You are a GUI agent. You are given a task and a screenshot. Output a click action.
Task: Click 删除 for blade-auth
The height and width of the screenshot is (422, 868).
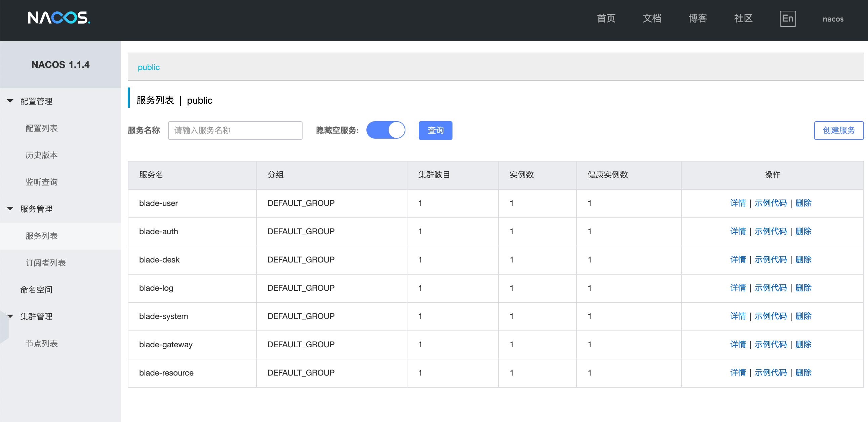coord(803,231)
